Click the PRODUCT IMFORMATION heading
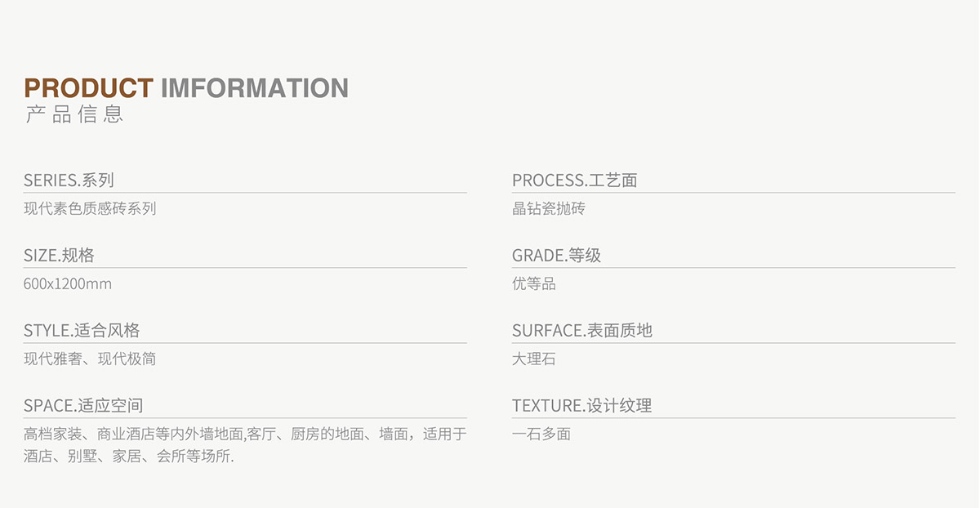 (186, 88)
